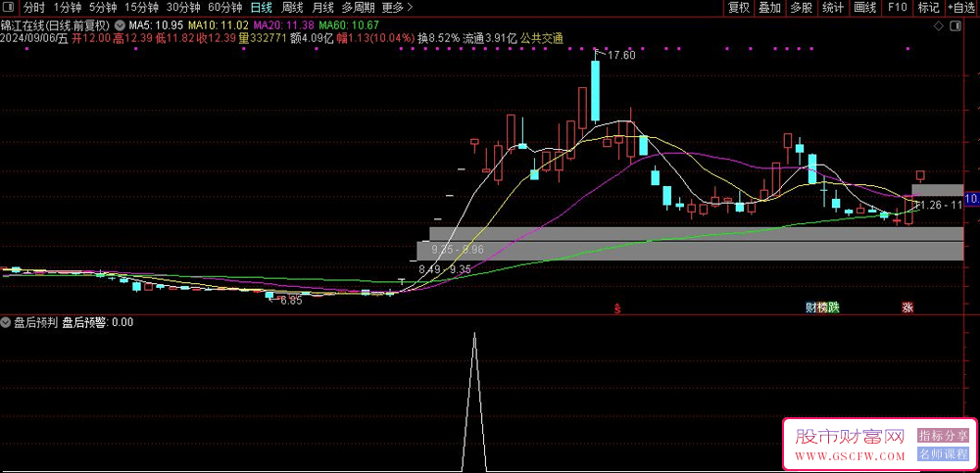The width and height of the screenshot is (980, 473).
Task: Click the date 2024/09/06/五
Action: (x=34, y=38)
